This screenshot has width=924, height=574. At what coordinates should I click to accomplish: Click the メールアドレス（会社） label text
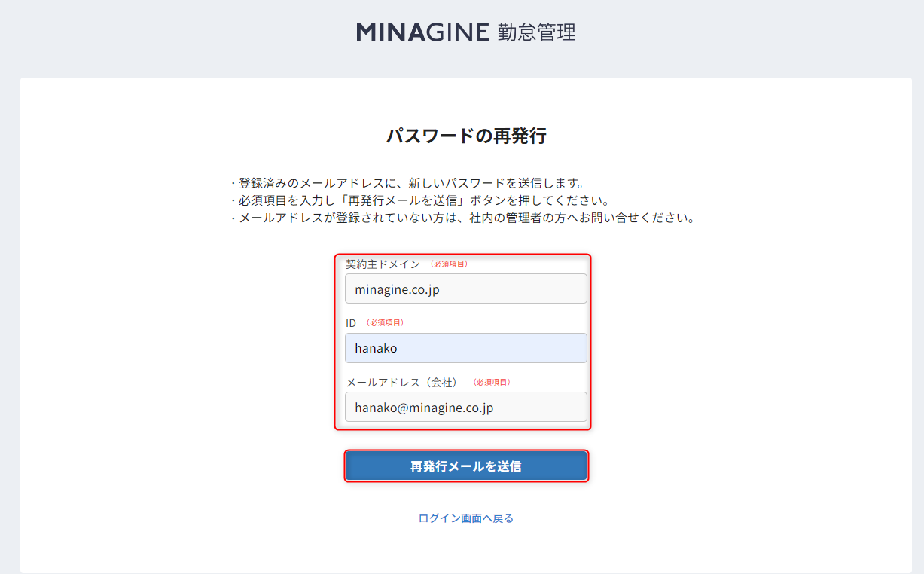(x=401, y=382)
